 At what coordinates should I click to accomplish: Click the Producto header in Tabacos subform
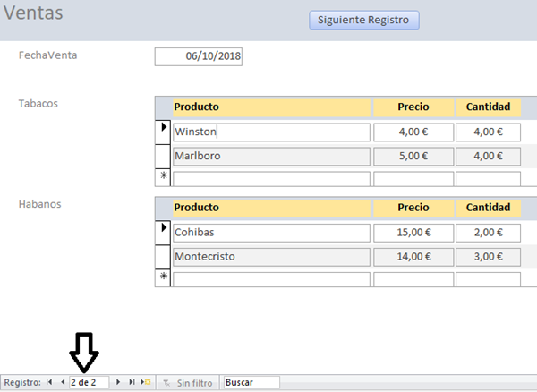[x=271, y=107]
